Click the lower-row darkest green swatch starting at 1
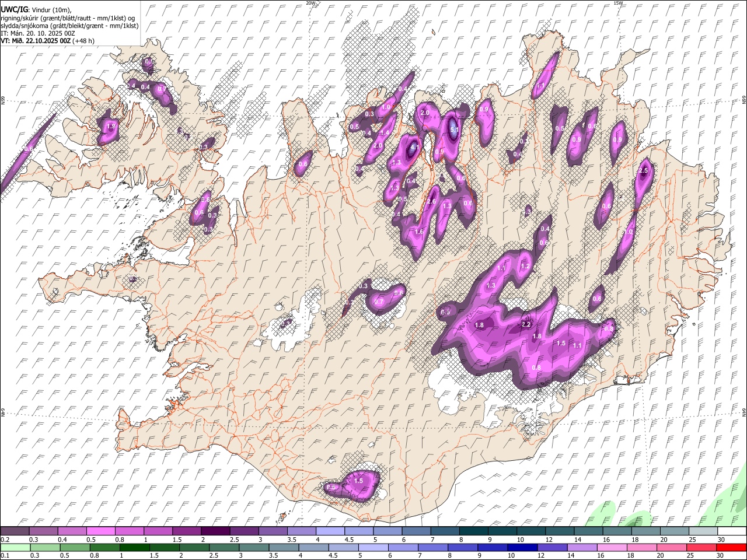Image resolution: width=747 pixels, height=560 pixels. (135, 548)
